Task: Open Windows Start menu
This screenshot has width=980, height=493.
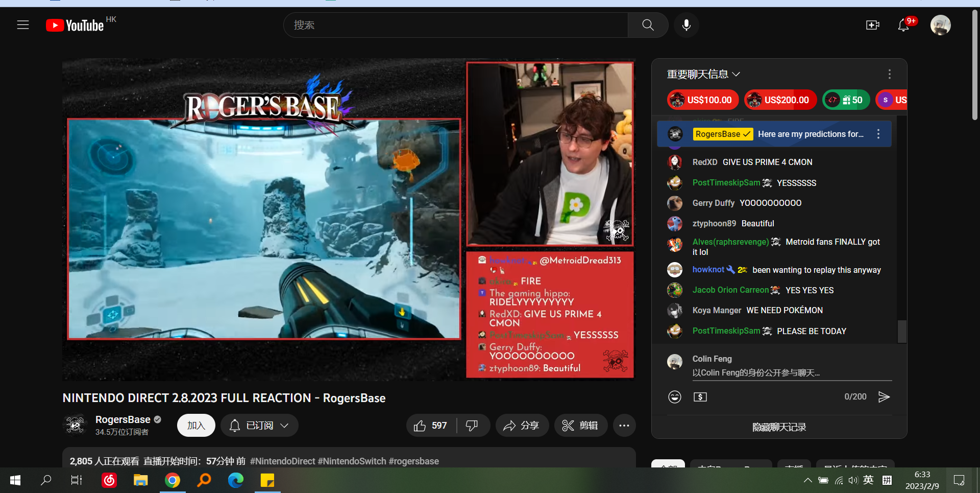Action: 15,480
